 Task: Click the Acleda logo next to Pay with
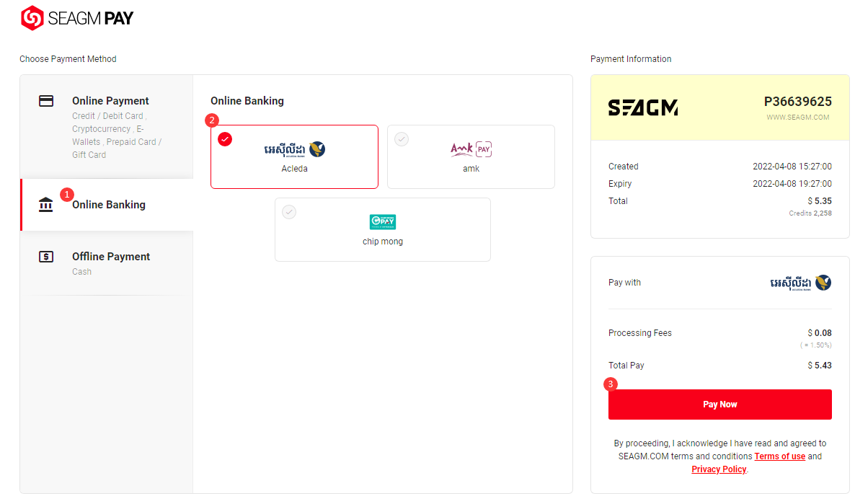pos(800,283)
